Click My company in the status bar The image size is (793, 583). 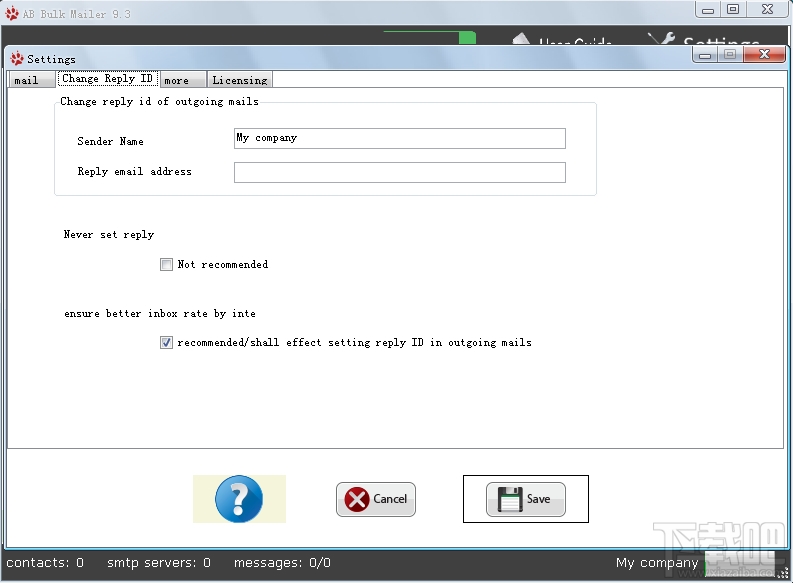tap(657, 563)
